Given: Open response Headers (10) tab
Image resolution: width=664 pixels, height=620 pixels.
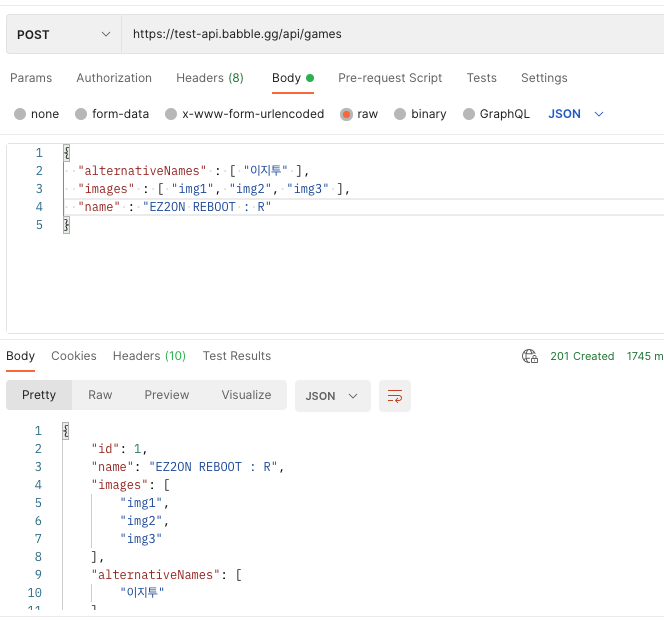Looking at the screenshot, I should [149, 356].
